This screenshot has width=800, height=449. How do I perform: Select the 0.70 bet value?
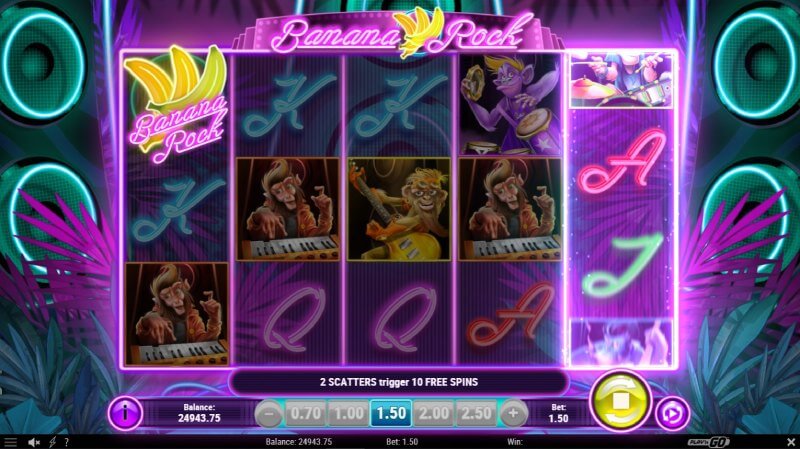pyautogui.click(x=305, y=413)
